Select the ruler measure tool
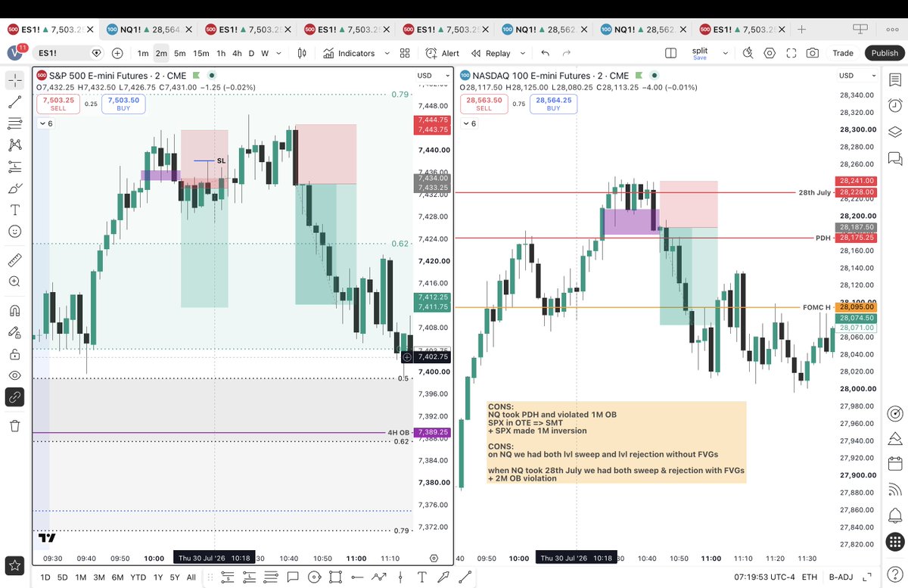Viewport: 908px width, 588px height. (15, 260)
